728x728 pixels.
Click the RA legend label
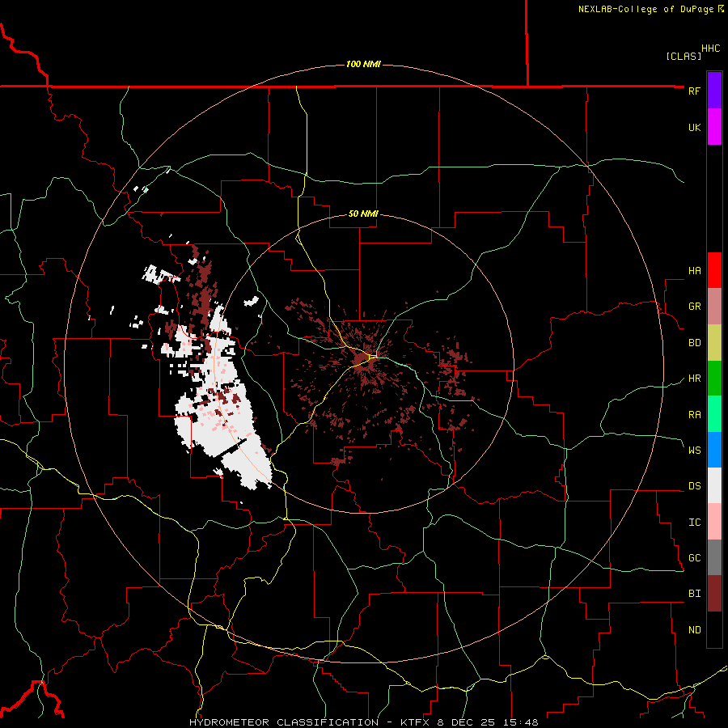pyautogui.click(x=694, y=415)
